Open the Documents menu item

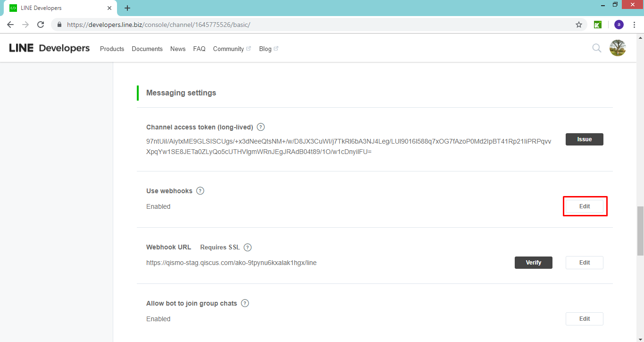[147, 49]
